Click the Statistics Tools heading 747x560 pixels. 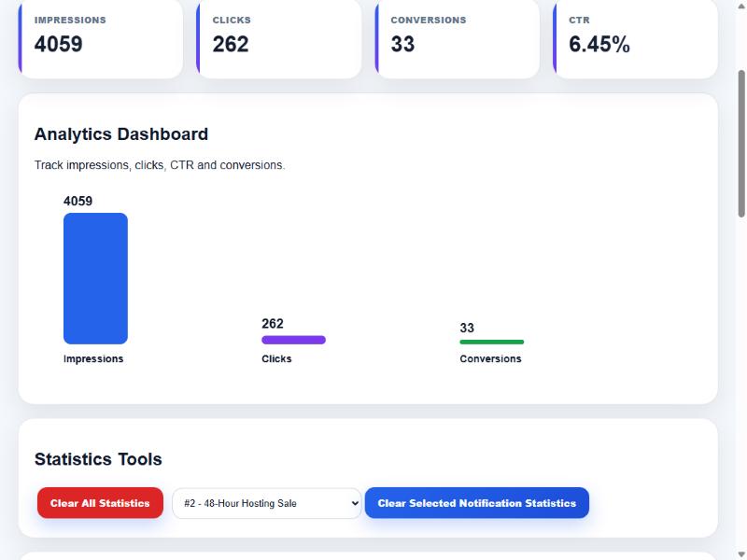click(x=98, y=459)
